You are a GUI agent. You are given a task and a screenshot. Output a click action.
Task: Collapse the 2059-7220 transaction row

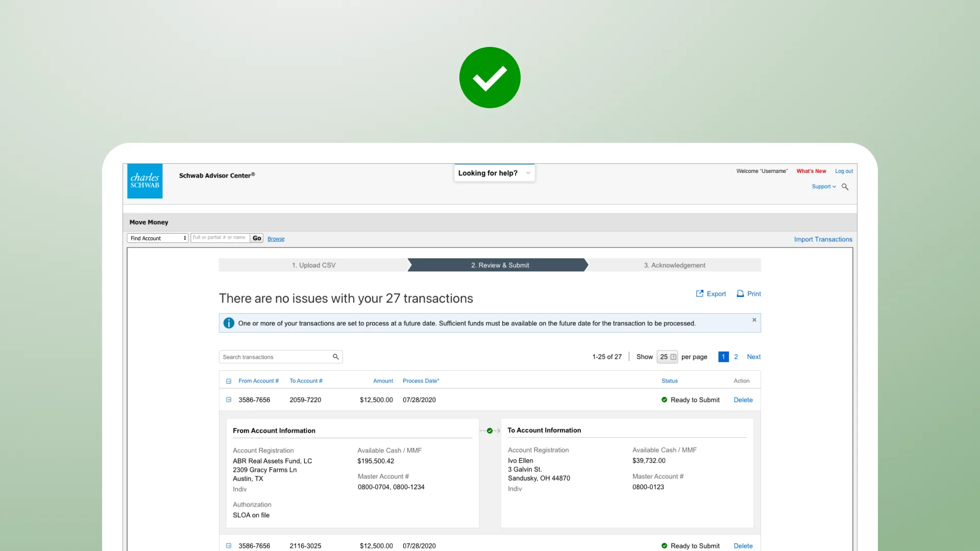click(229, 400)
